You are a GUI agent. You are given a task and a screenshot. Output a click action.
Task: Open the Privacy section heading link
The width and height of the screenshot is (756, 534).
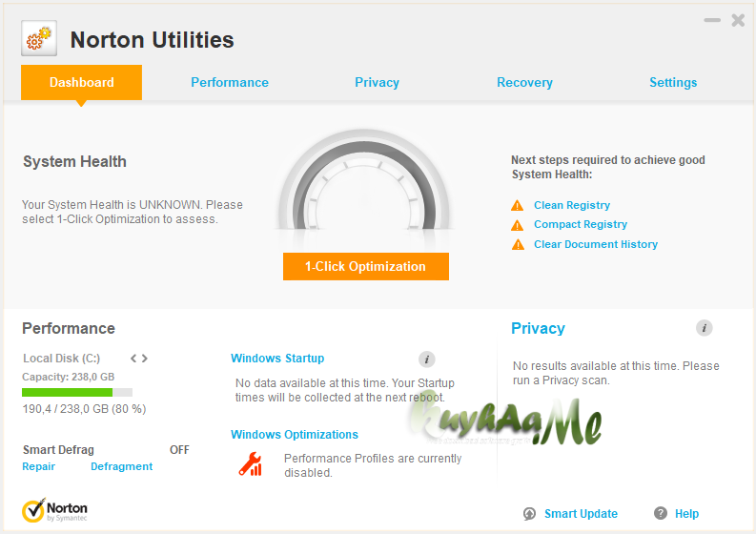point(538,328)
